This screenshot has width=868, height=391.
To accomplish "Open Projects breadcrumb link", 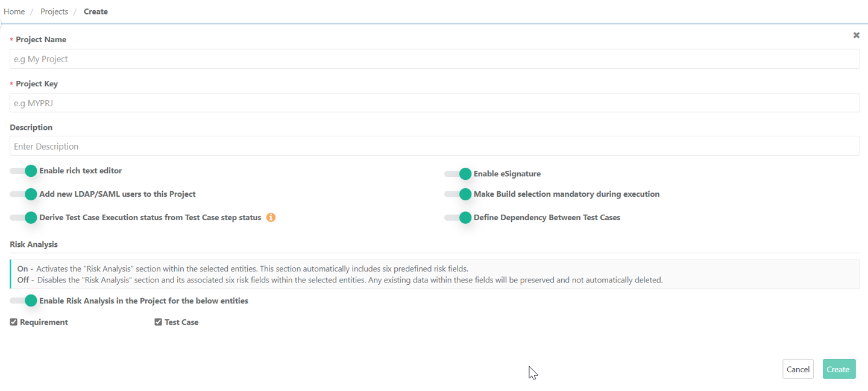I will [x=54, y=11].
